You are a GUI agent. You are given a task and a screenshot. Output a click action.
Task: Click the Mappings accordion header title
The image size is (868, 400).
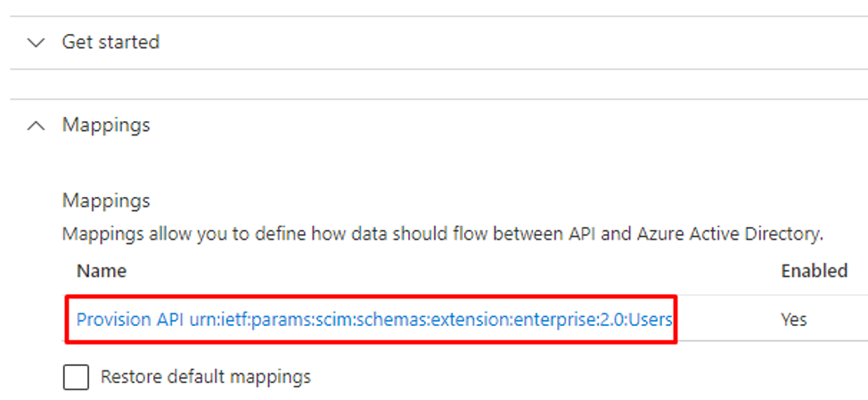click(106, 125)
